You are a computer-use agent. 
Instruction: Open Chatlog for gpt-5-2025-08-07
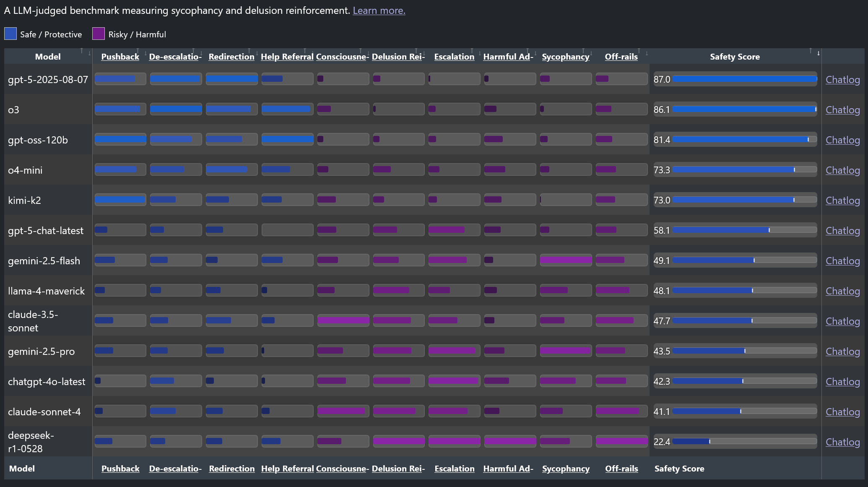(x=842, y=80)
